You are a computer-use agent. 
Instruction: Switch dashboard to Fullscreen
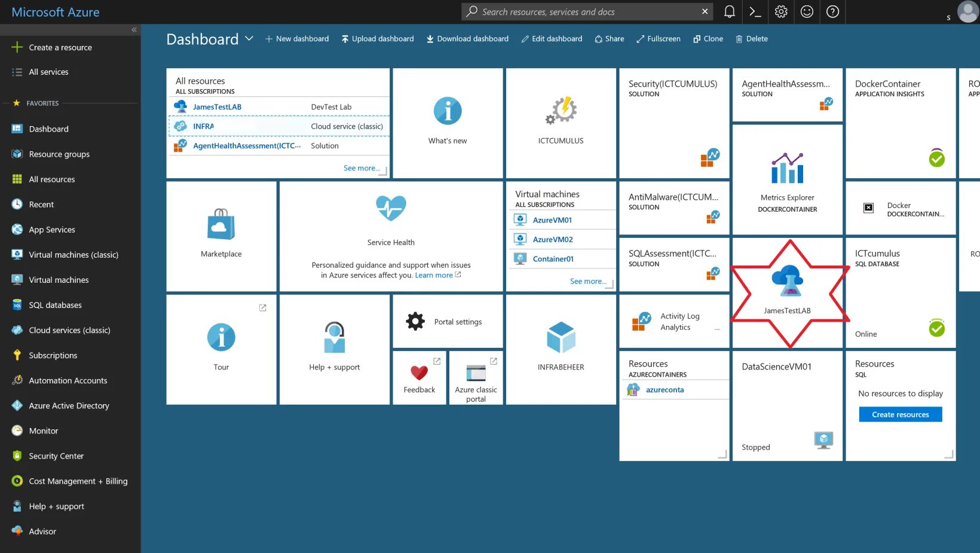tap(659, 39)
